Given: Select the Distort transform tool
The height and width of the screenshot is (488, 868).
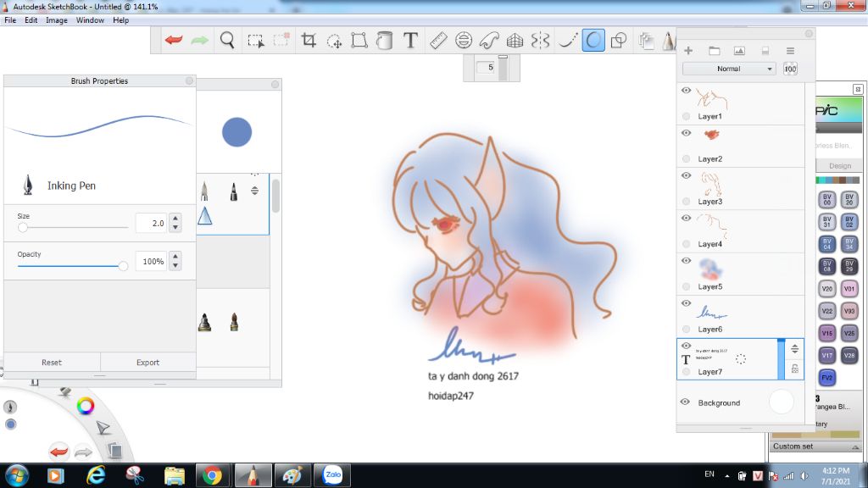Looking at the screenshot, I should pos(359,40).
